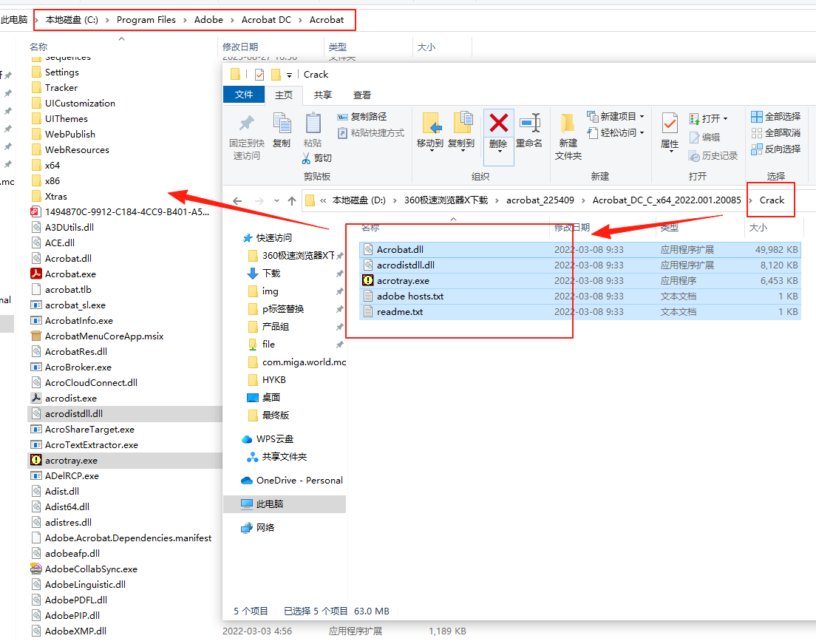Click the New folder (新建文件夹) icon
The height and width of the screenshot is (644, 816).
click(x=568, y=123)
